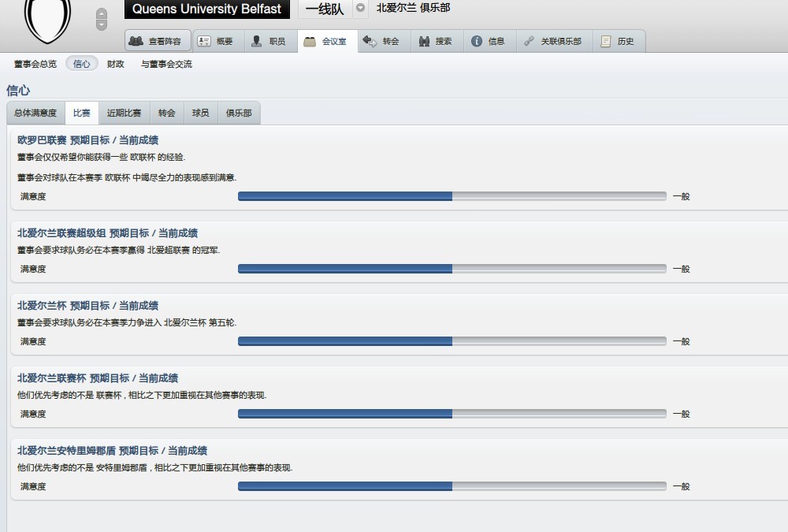This screenshot has width=788, height=532.
Task: Click the document icon beside 历史
Action: [606, 41]
